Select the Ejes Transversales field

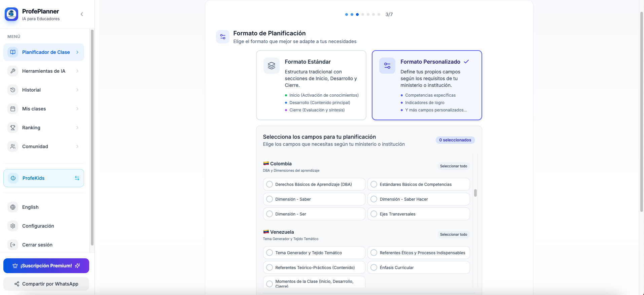pyautogui.click(x=419, y=214)
